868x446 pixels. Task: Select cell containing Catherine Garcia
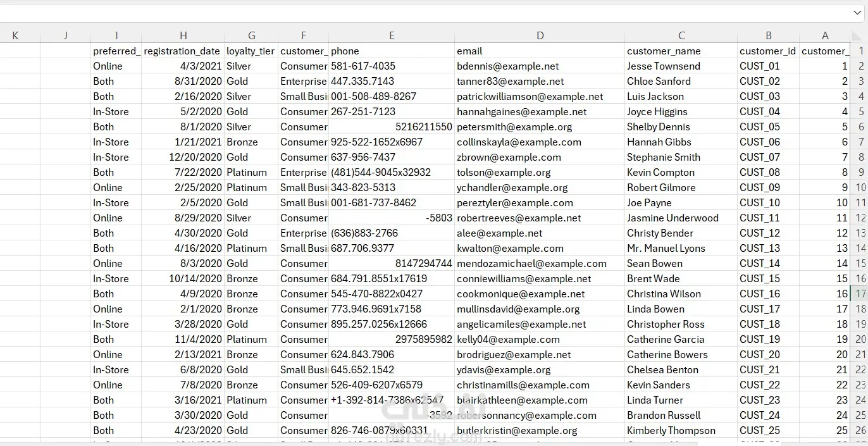click(681, 340)
